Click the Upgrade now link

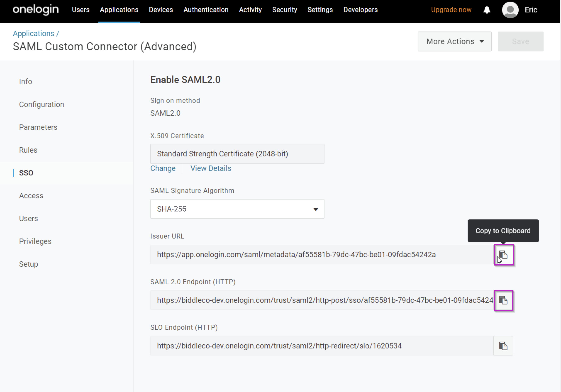coord(451,10)
